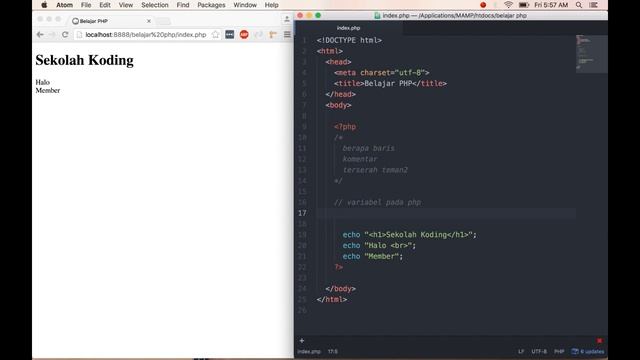
Task: Select the Belajar PHP browser tab
Action: tap(110, 21)
